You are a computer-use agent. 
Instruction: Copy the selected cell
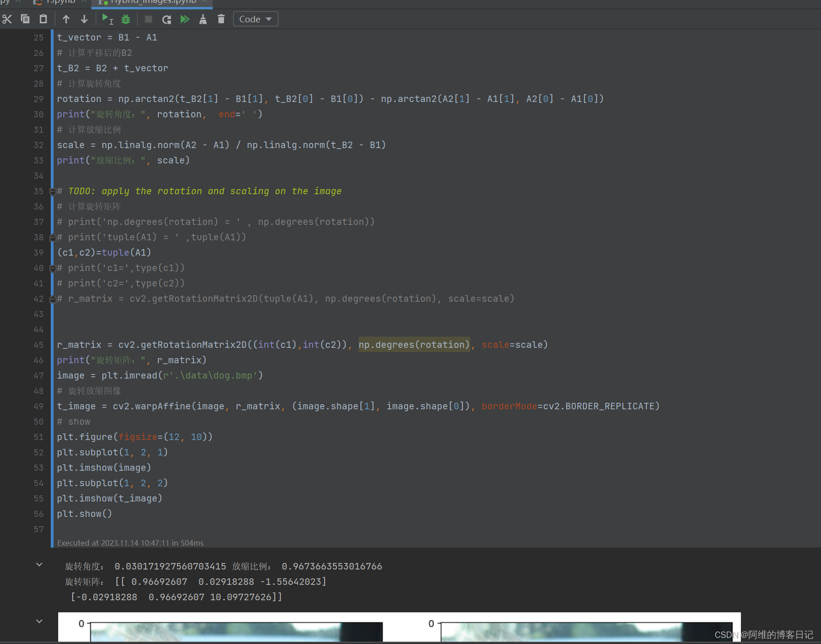25,19
